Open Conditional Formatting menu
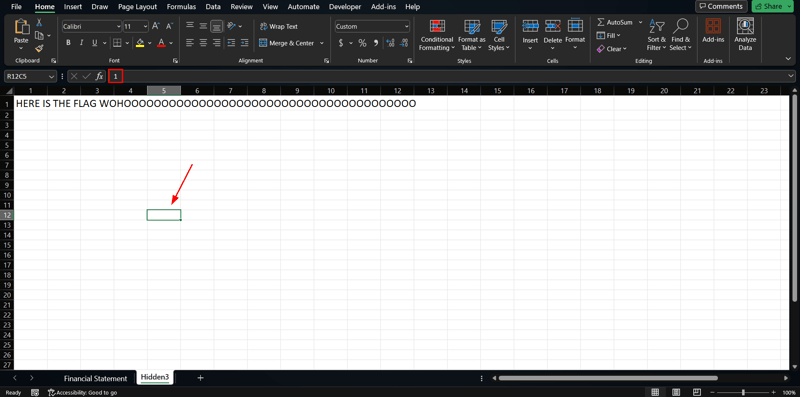 coord(436,36)
